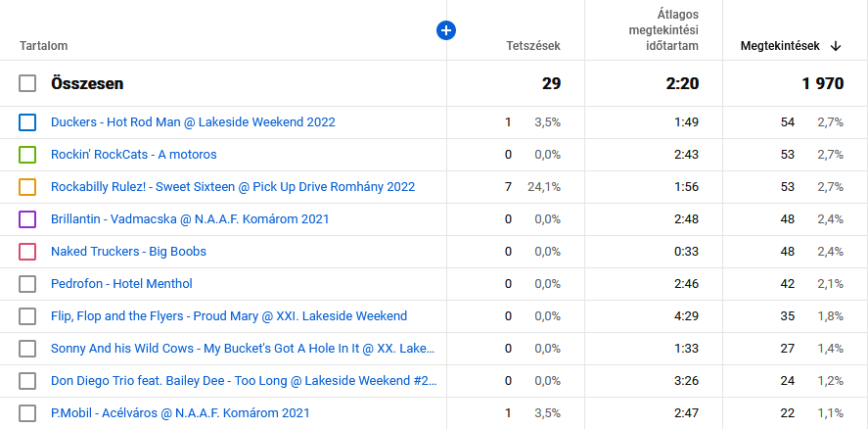Click the sort descending arrow beside Megtekintések
Viewport: 868px width, 429px height.
(x=836, y=46)
